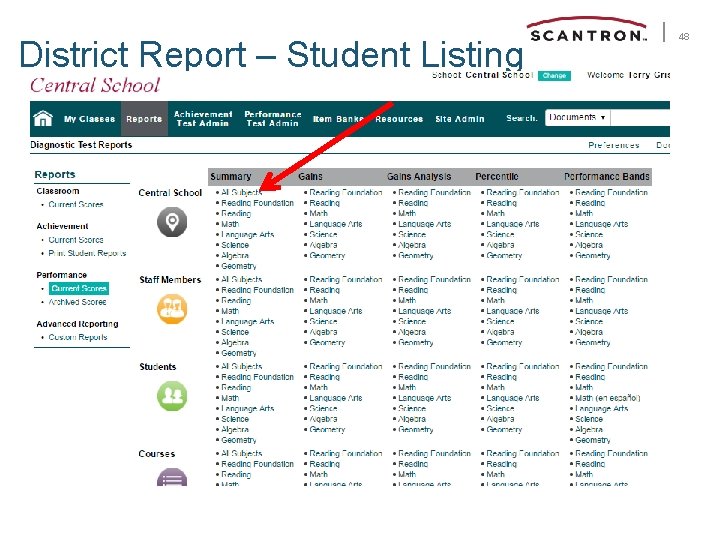Open Central School Gains Math
The width and height of the screenshot is (720, 540).
(x=318, y=214)
